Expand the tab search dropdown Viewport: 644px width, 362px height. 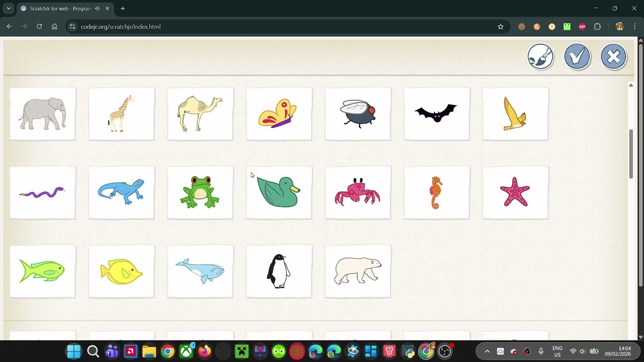pyautogui.click(x=9, y=9)
